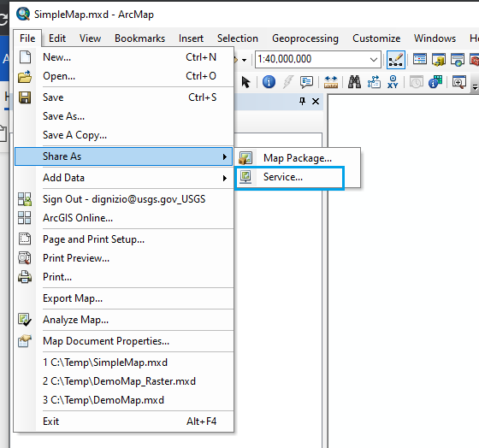This screenshot has width=479, height=448.
Task: Click the Save floppy disk icon
Action: (x=25, y=97)
